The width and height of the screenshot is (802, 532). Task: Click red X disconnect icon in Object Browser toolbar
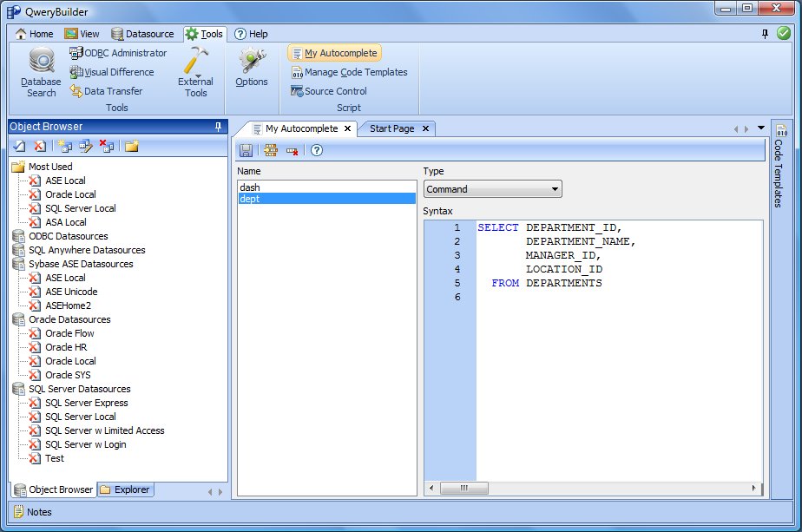coord(39,147)
